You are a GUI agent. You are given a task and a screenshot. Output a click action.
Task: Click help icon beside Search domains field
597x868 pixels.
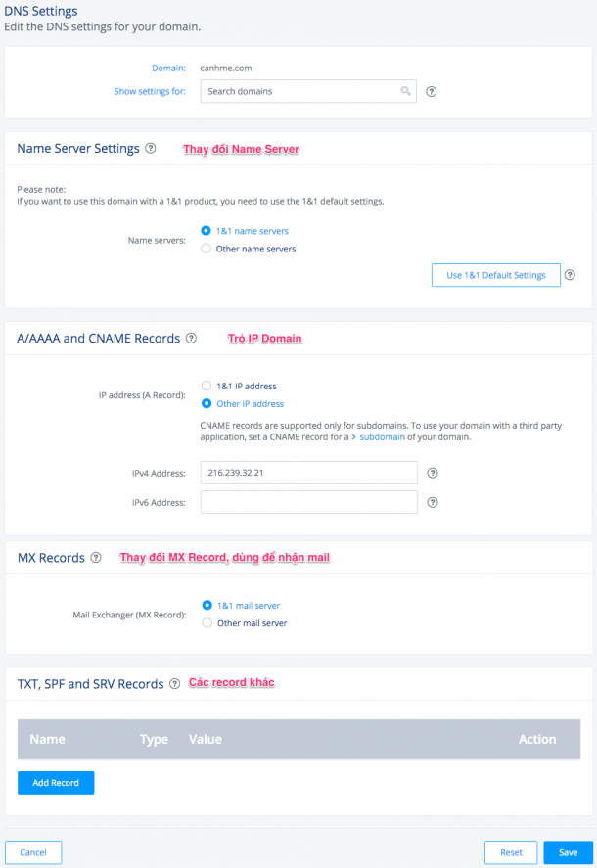coord(432,92)
